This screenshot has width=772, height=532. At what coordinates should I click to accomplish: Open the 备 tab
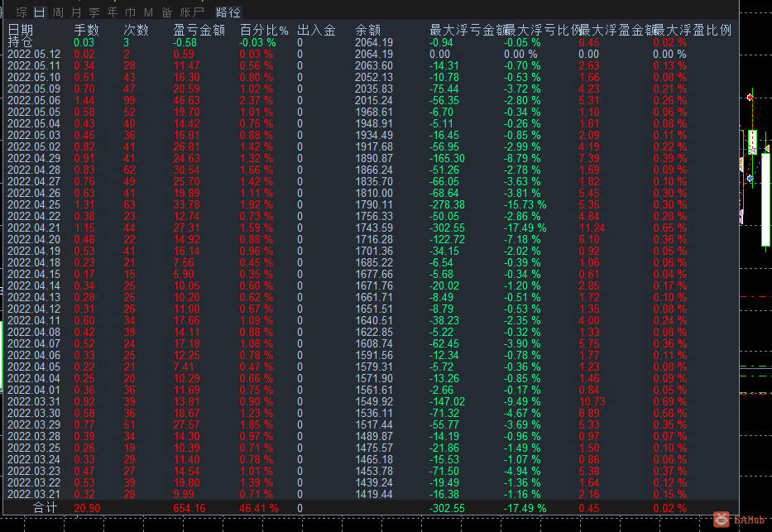coord(167,12)
